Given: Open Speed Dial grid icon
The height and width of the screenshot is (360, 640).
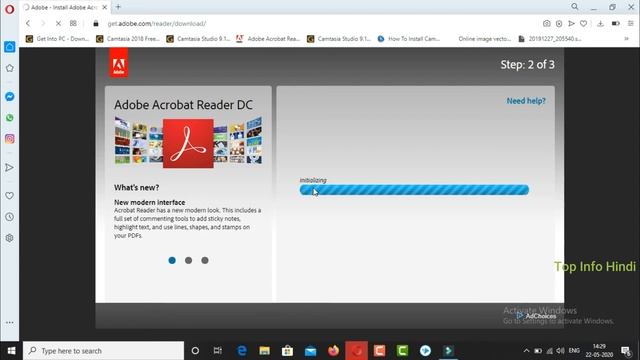Looking at the screenshot, I should 73,24.
